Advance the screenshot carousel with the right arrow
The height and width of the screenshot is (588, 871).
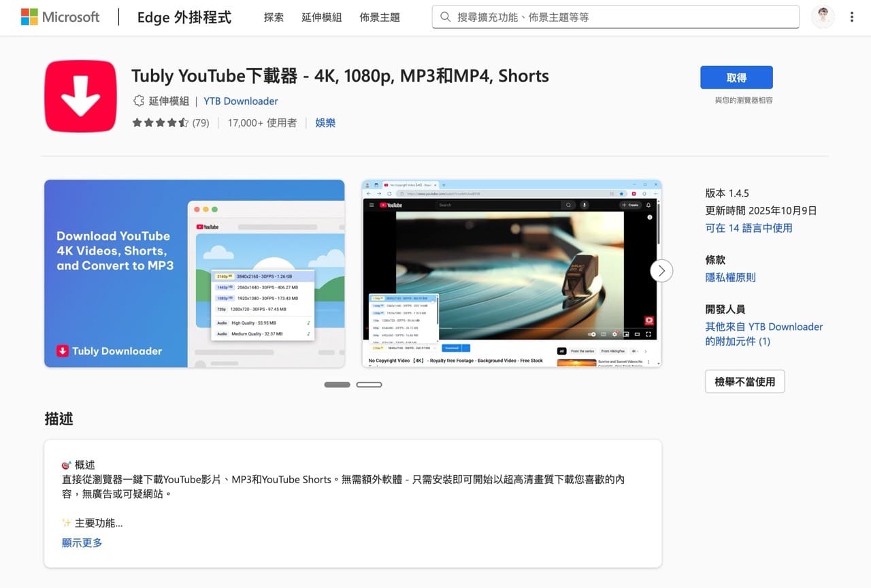[x=661, y=270]
